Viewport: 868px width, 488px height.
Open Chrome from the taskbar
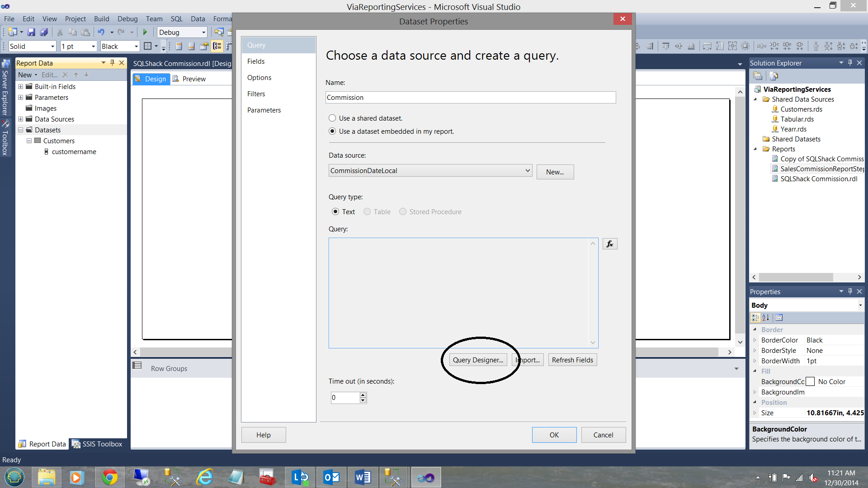click(109, 477)
